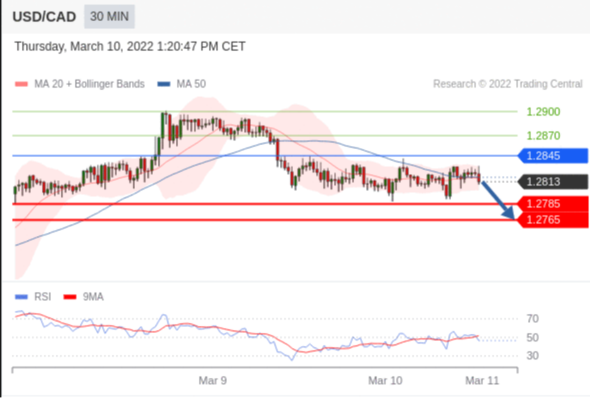
Task: Click the MA 50 legend label
Action: tap(191, 84)
